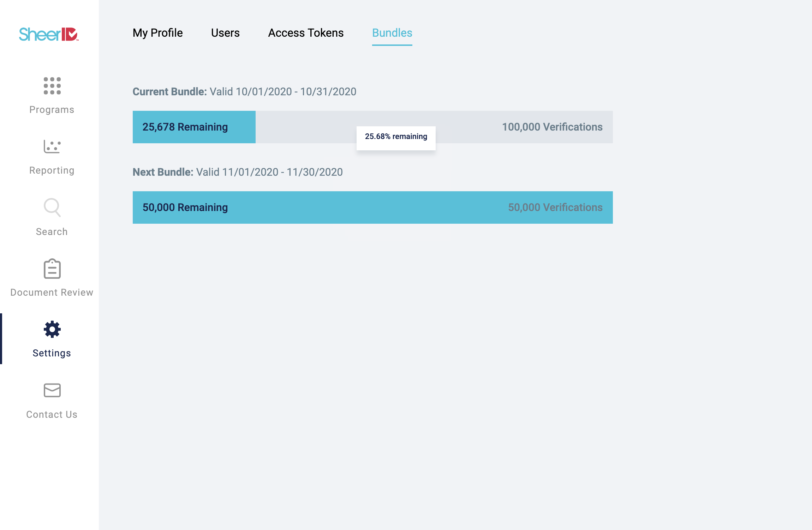
Task: Open Reporting via the scatter chart icon
Action: [x=52, y=146]
